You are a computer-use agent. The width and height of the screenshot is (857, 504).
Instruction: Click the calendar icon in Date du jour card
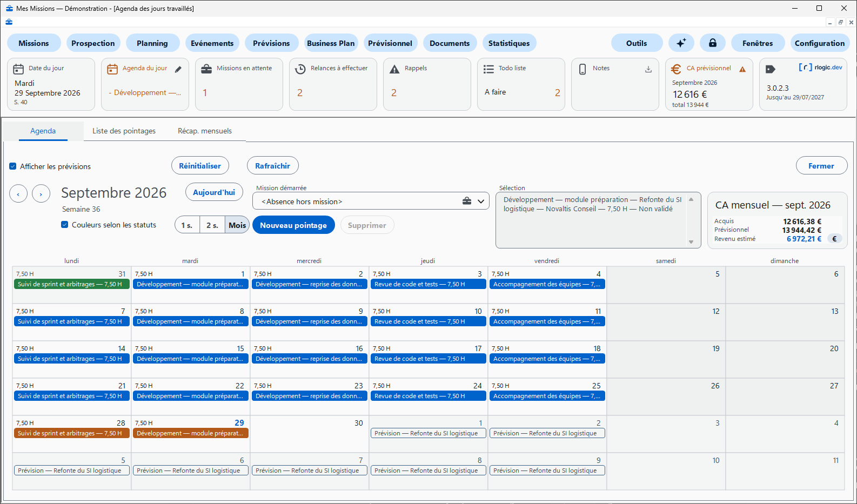18,69
